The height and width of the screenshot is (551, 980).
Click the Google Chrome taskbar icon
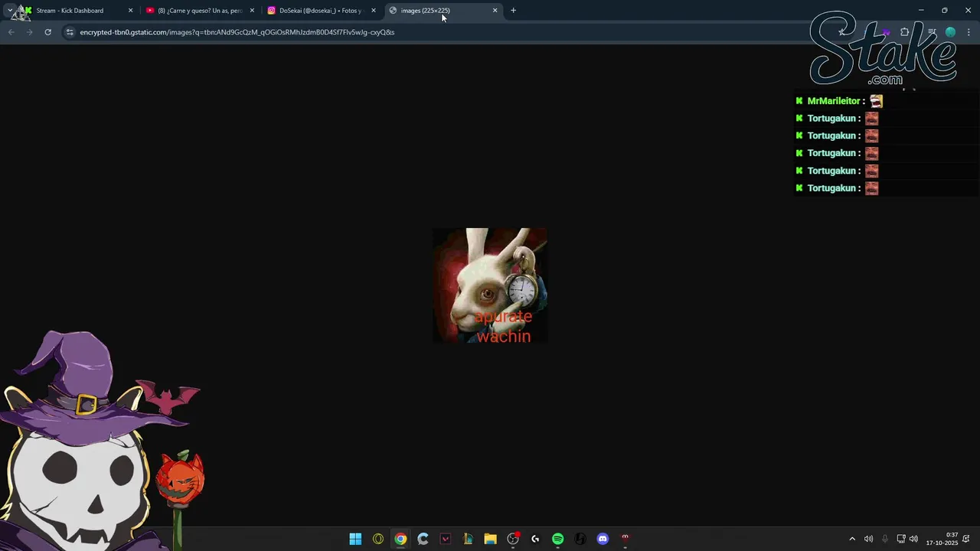pos(400,539)
